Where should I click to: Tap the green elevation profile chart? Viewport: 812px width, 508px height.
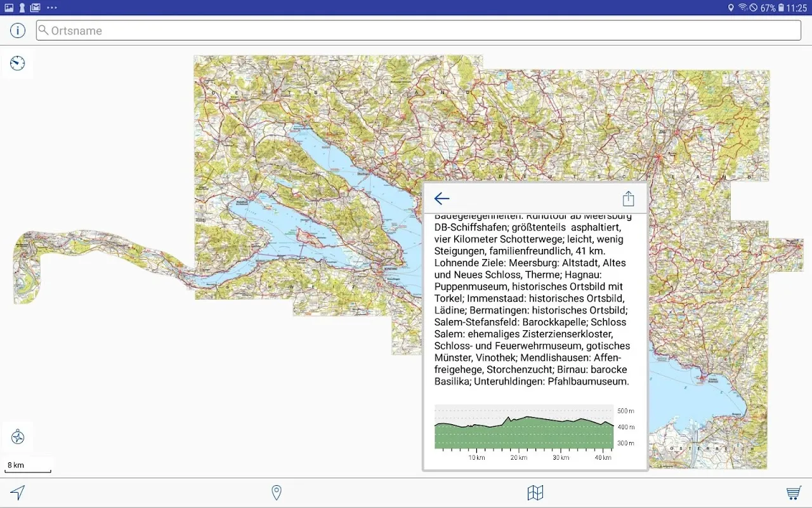click(523, 432)
